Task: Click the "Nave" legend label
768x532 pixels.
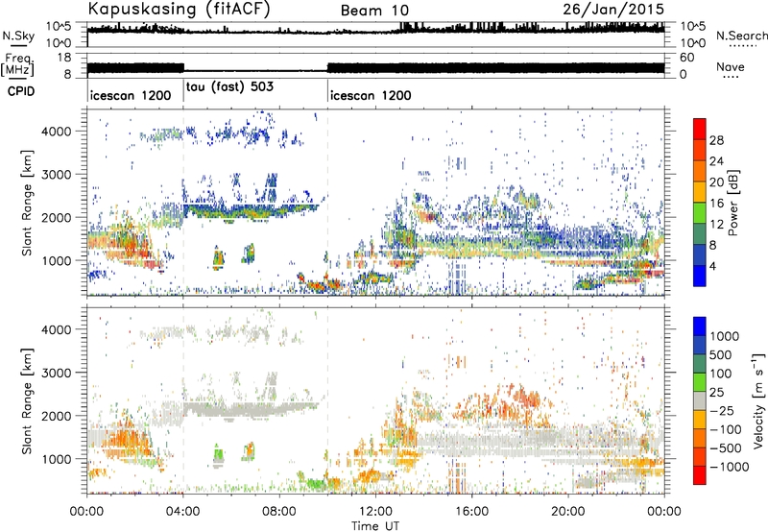Action: pos(731,66)
